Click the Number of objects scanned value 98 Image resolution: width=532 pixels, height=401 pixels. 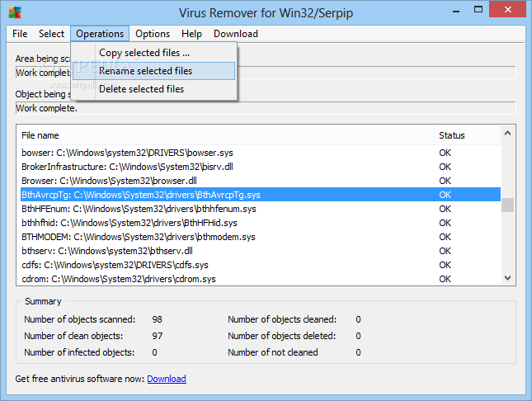coord(157,319)
